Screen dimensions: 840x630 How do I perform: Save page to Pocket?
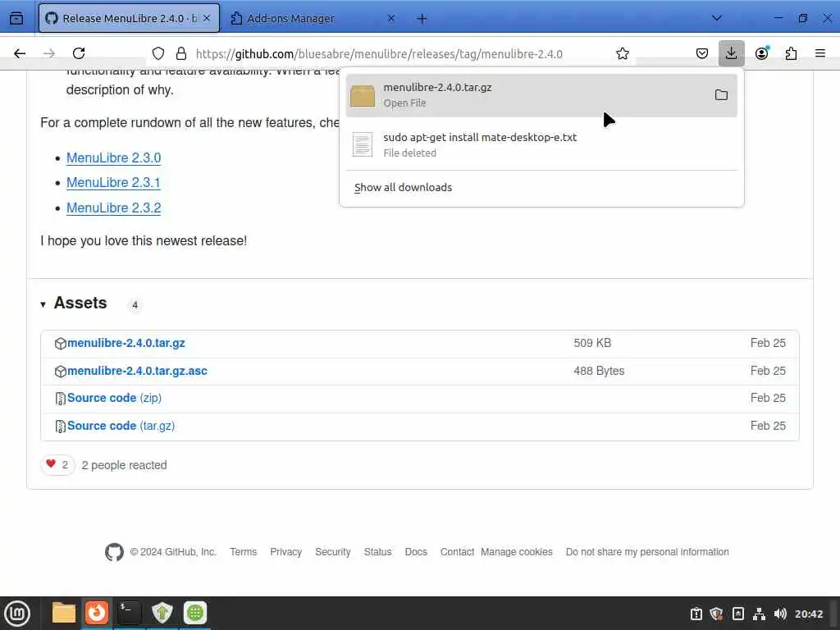pos(702,53)
